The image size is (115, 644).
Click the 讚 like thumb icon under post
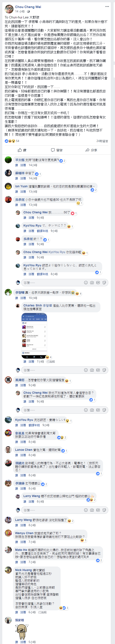(20, 150)
